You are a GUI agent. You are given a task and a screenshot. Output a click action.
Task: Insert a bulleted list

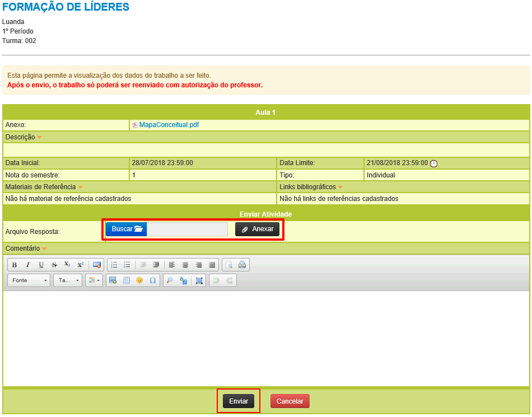[127, 265]
